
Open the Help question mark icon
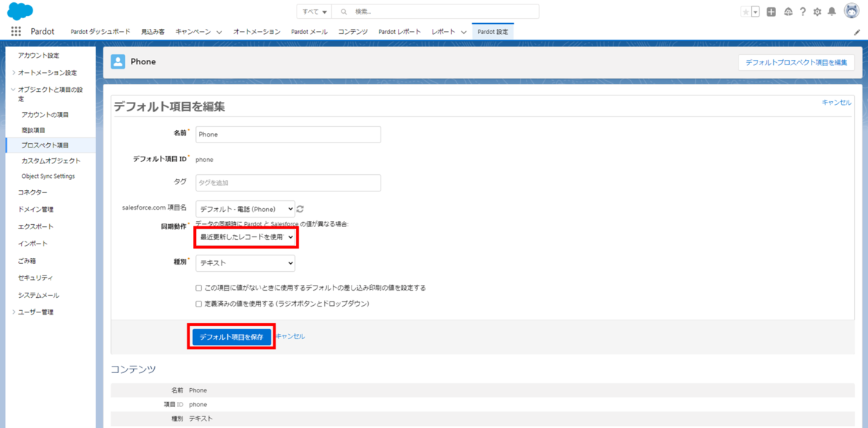(803, 12)
